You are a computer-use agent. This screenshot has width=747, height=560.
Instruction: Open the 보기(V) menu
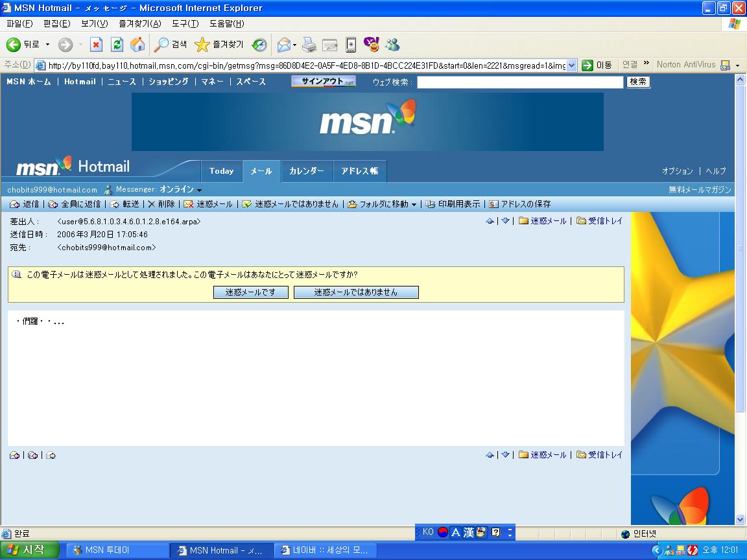tap(94, 23)
